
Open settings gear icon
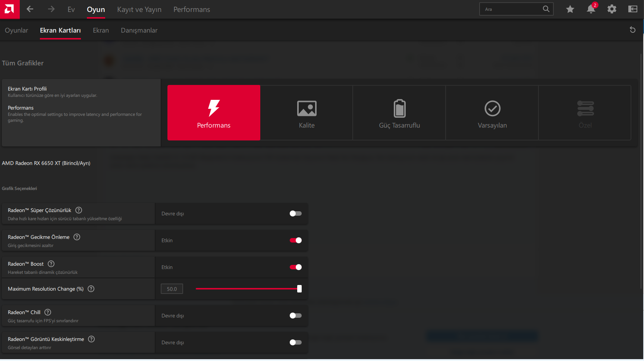point(612,9)
